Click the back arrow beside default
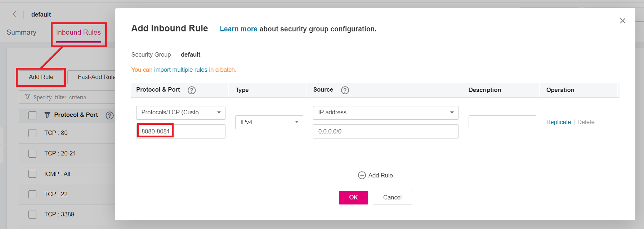 14,14
